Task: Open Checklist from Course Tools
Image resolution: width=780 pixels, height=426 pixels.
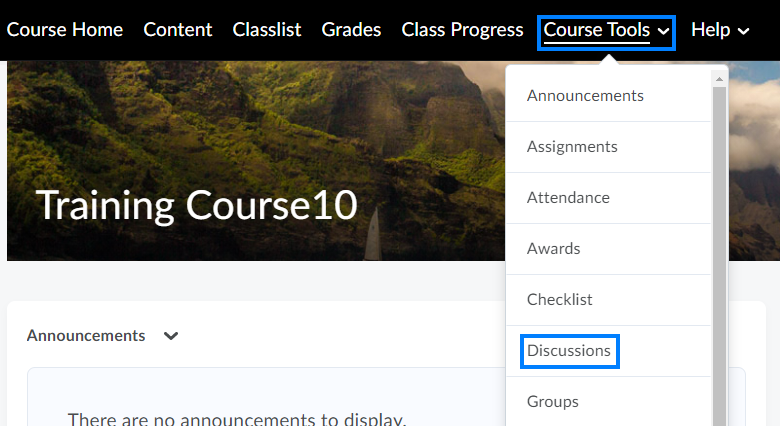Action: tap(560, 300)
